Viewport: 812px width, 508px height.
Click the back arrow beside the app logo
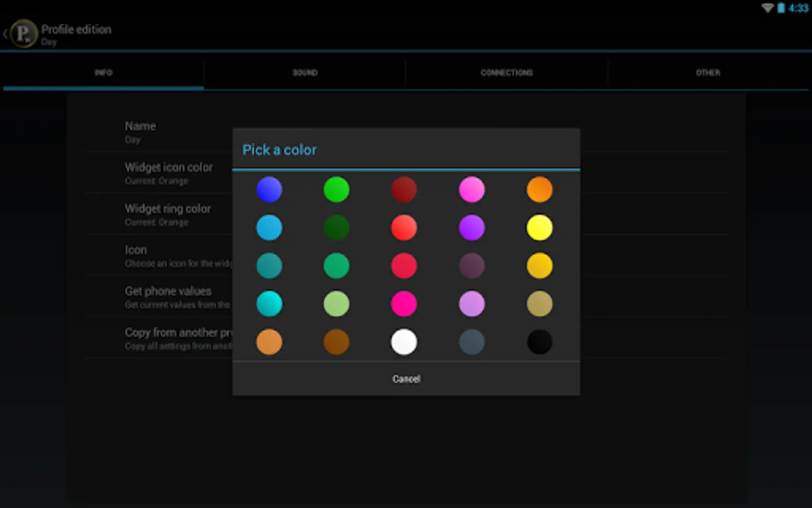pos(5,34)
